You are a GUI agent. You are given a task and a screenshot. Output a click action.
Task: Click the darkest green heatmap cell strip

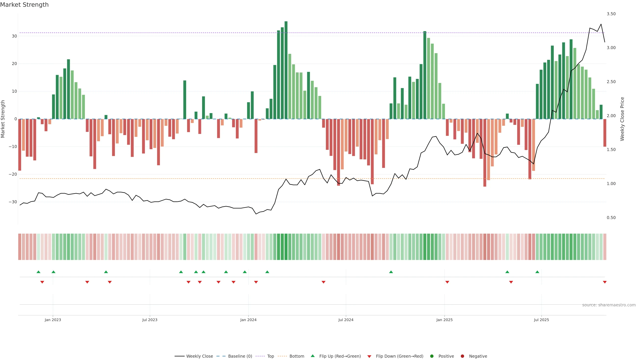tap(286, 247)
